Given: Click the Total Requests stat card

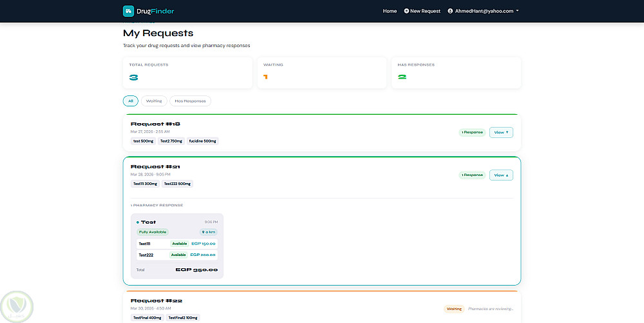Looking at the screenshot, I should 187,72.
